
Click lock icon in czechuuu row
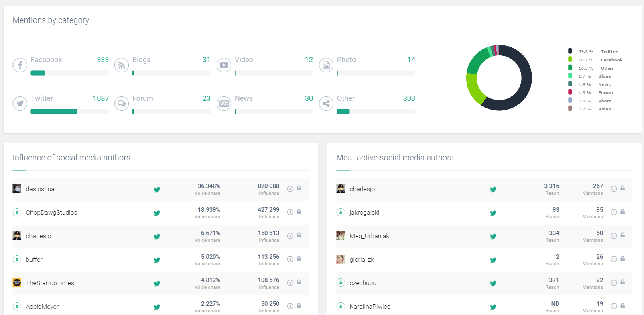(x=623, y=282)
